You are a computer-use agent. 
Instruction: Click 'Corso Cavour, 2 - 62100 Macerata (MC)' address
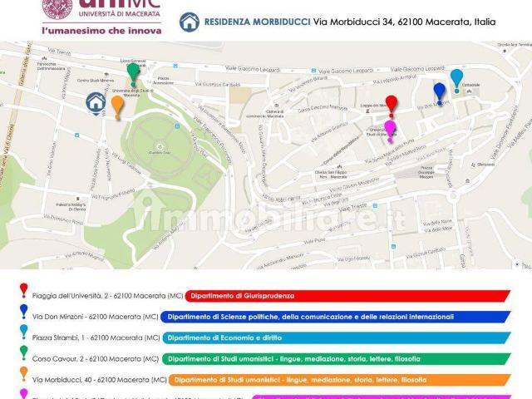pos(96,359)
